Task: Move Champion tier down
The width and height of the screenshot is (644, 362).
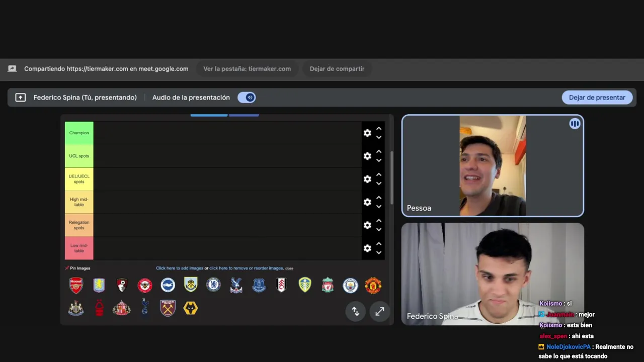Action: 379,137
